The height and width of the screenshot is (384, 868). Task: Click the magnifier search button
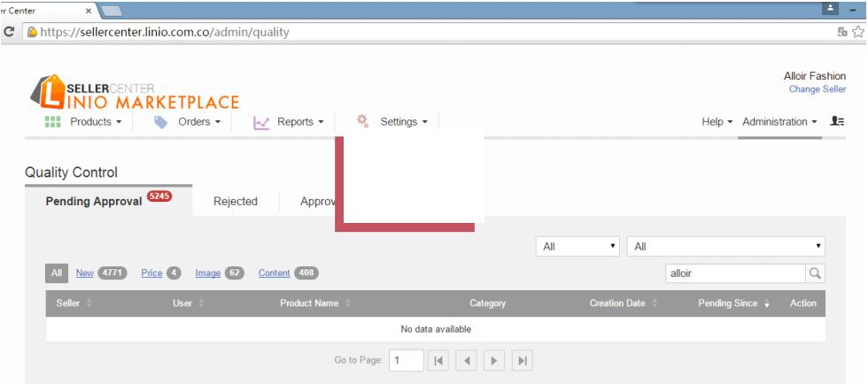tap(815, 273)
